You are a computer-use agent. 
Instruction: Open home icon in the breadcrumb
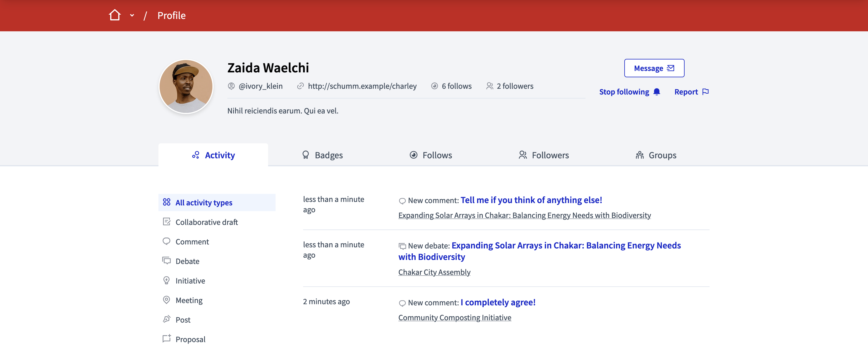(x=115, y=15)
